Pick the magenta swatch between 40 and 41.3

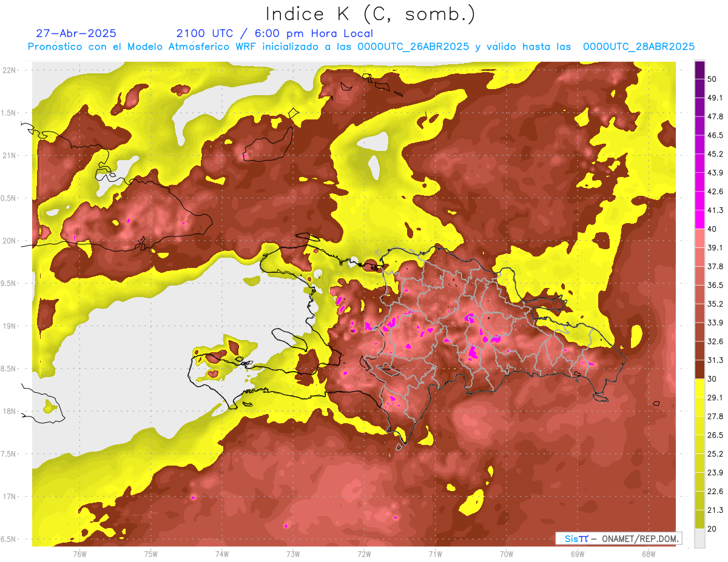(699, 219)
